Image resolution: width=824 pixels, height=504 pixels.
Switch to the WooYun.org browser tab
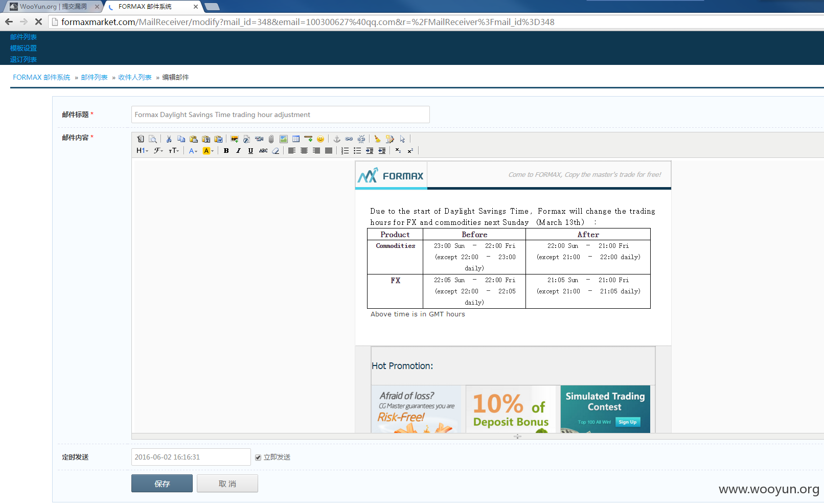(53, 7)
